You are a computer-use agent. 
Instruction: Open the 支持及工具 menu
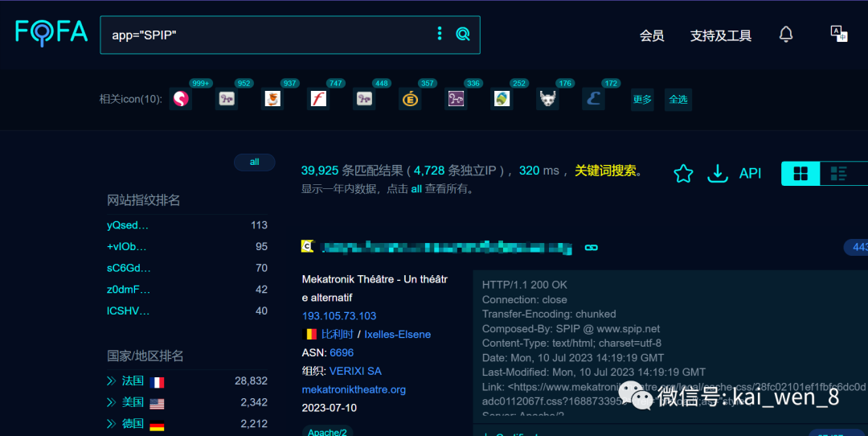[720, 36]
